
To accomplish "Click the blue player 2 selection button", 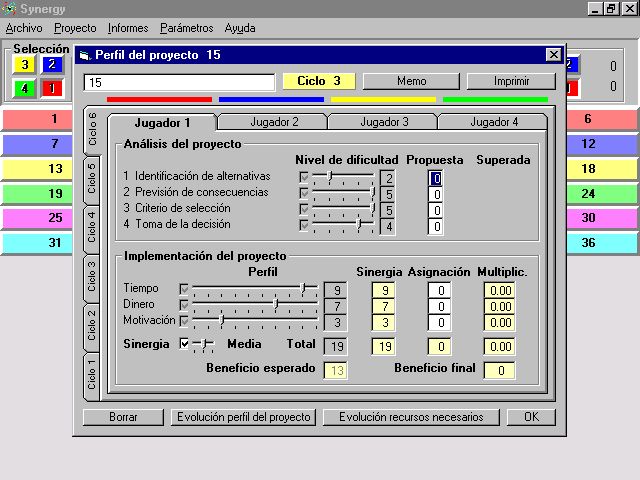I will pos(52,65).
